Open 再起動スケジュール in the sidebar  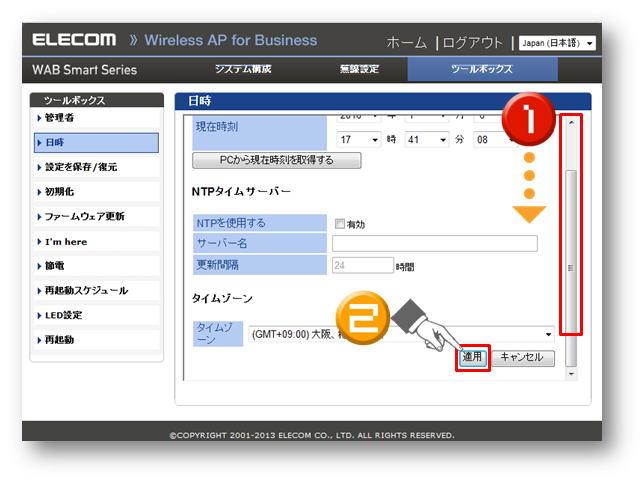[97, 290]
